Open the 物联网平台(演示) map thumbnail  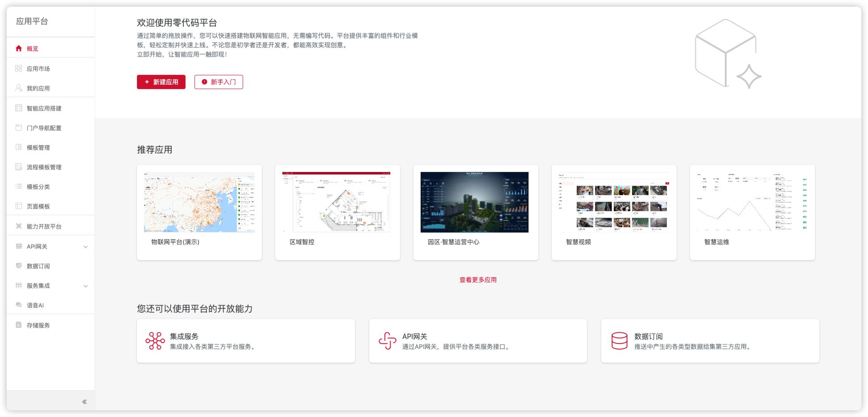[x=199, y=202]
